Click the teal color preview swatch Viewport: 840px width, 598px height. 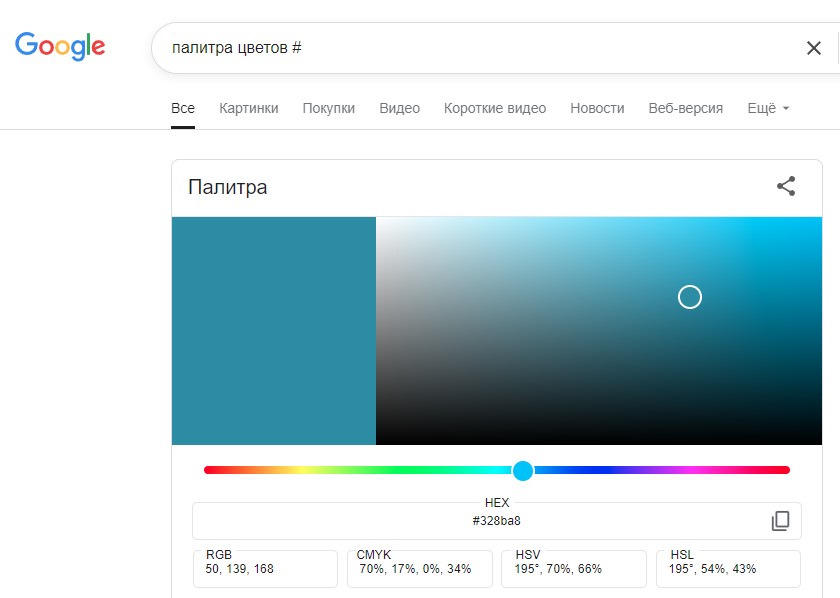coord(274,331)
